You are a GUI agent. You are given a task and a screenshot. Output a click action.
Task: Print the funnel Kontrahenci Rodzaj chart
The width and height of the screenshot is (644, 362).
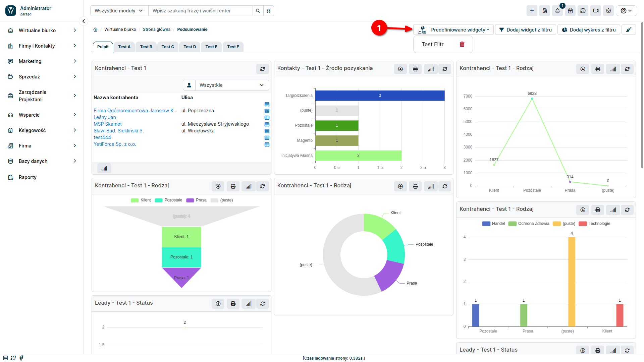[233, 186]
